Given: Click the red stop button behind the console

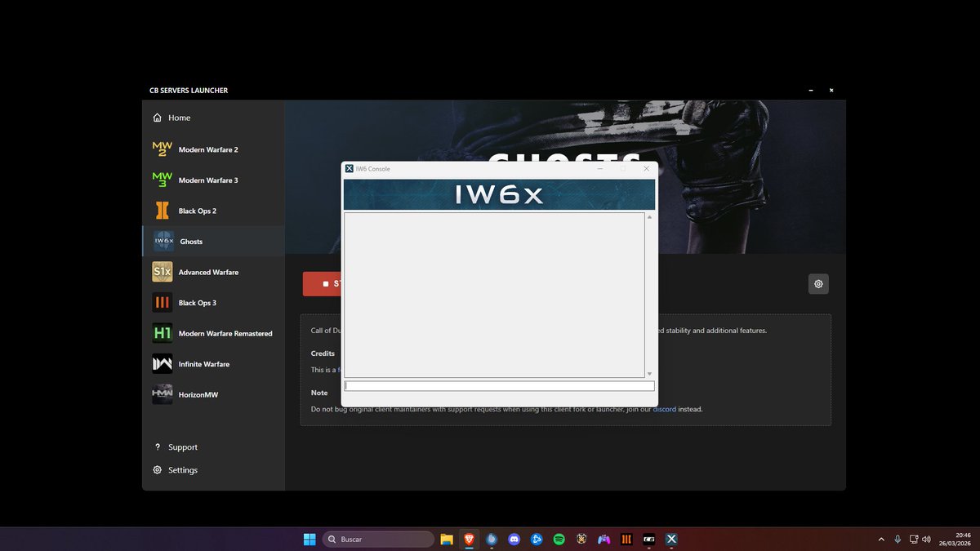Looking at the screenshot, I should tap(322, 284).
